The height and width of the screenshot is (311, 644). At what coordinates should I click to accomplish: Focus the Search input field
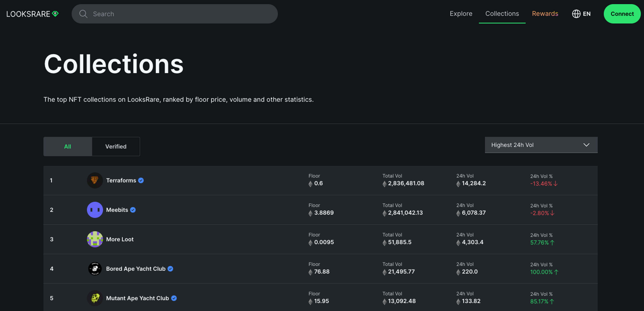tap(175, 14)
